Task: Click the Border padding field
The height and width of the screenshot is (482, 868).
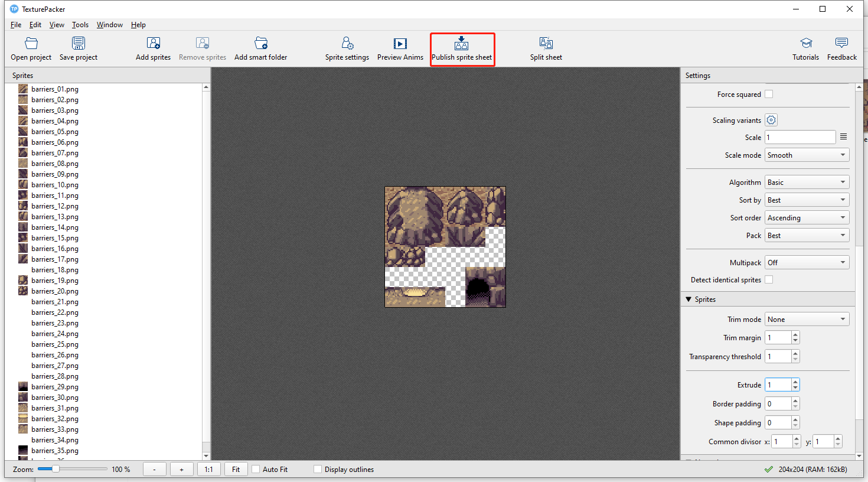Action: tap(778, 403)
